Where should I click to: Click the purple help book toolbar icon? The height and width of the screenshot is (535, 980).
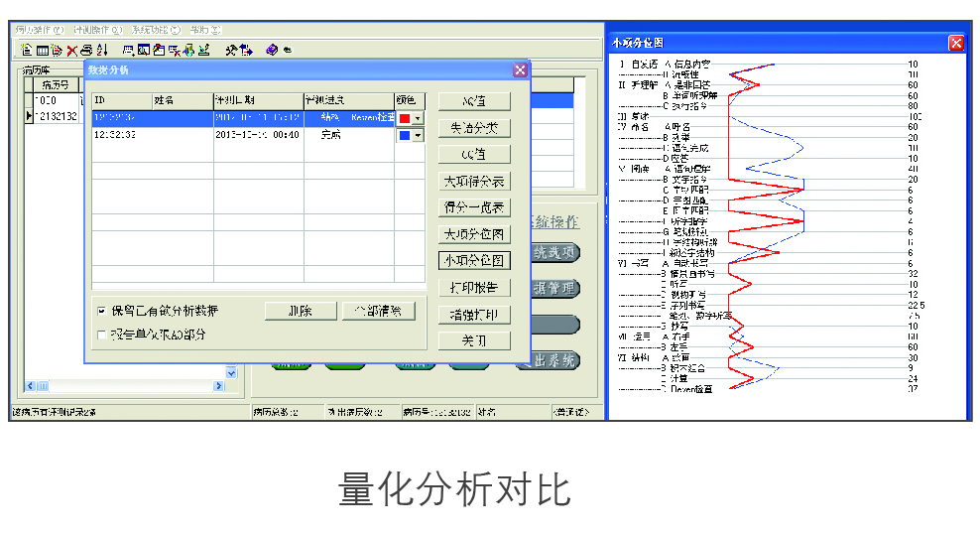271,50
